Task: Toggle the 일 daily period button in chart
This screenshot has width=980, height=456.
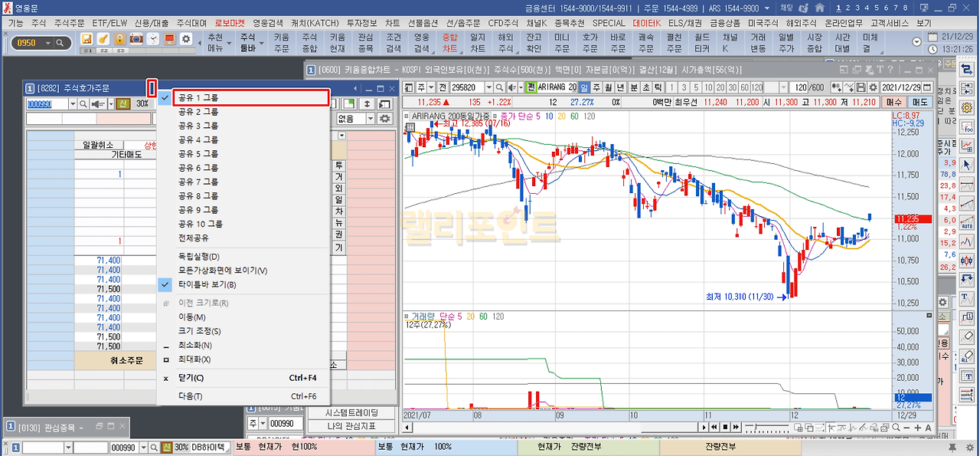Action: click(584, 87)
